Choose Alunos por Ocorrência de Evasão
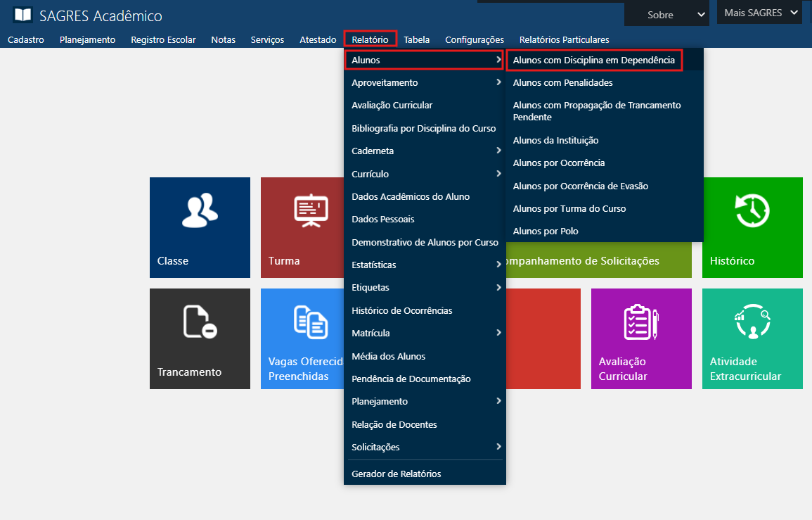This screenshot has height=520, width=812. tap(580, 186)
